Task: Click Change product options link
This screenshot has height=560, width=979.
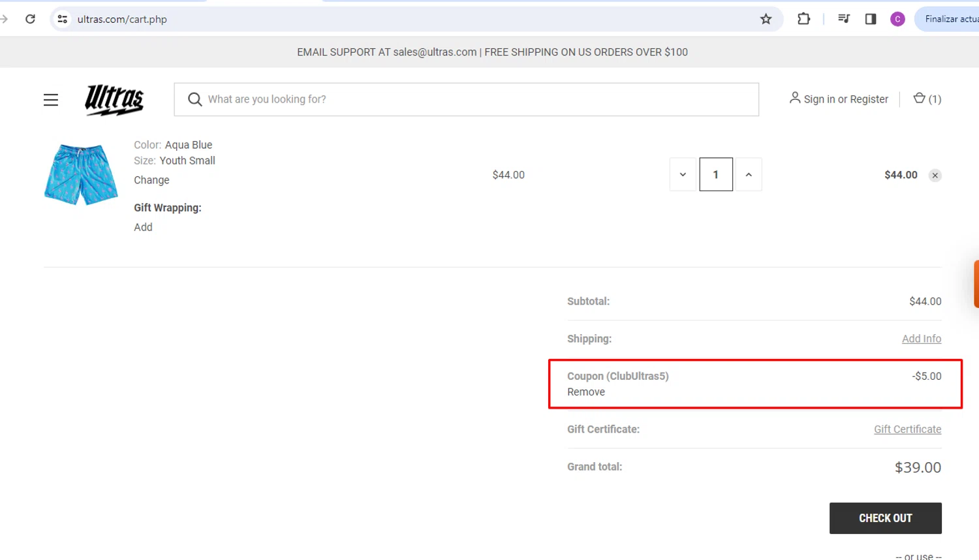Action: (151, 180)
